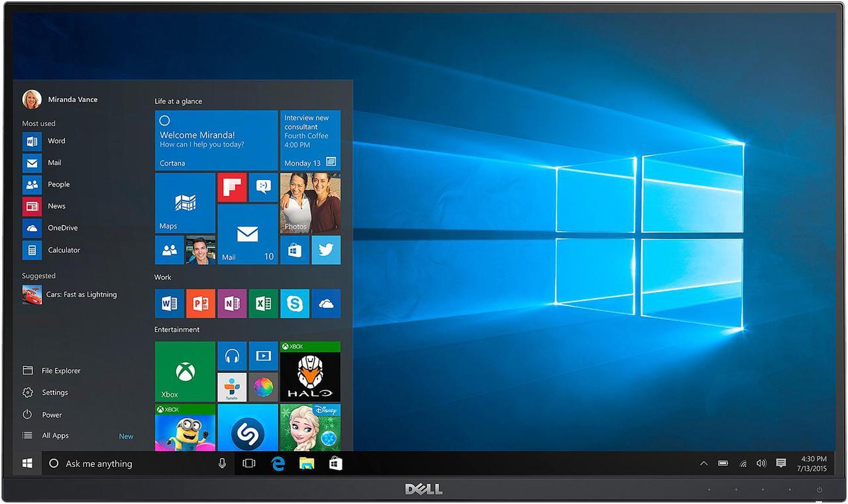Open the volume control

click(761, 464)
